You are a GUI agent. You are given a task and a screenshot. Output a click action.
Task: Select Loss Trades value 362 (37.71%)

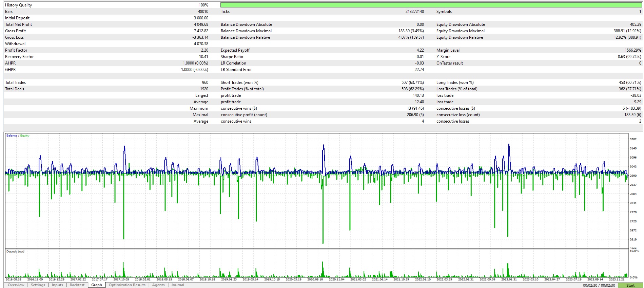tap(630, 89)
